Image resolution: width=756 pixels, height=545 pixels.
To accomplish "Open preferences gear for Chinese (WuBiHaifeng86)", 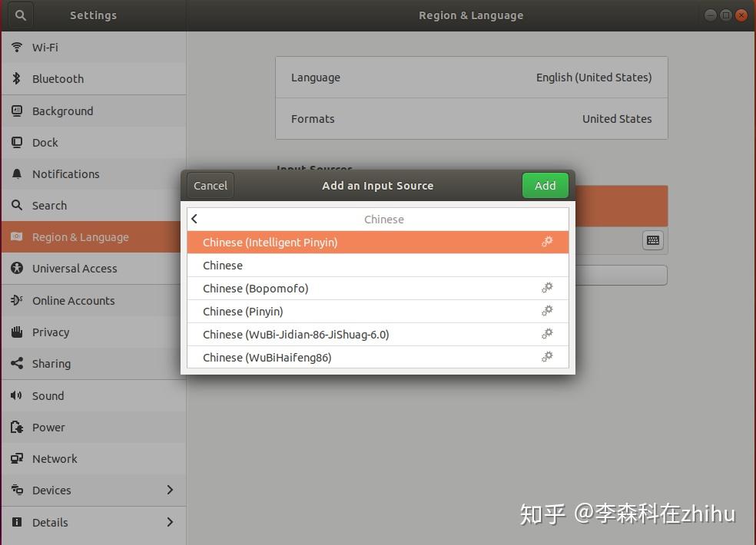I will pyautogui.click(x=547, y=357).
